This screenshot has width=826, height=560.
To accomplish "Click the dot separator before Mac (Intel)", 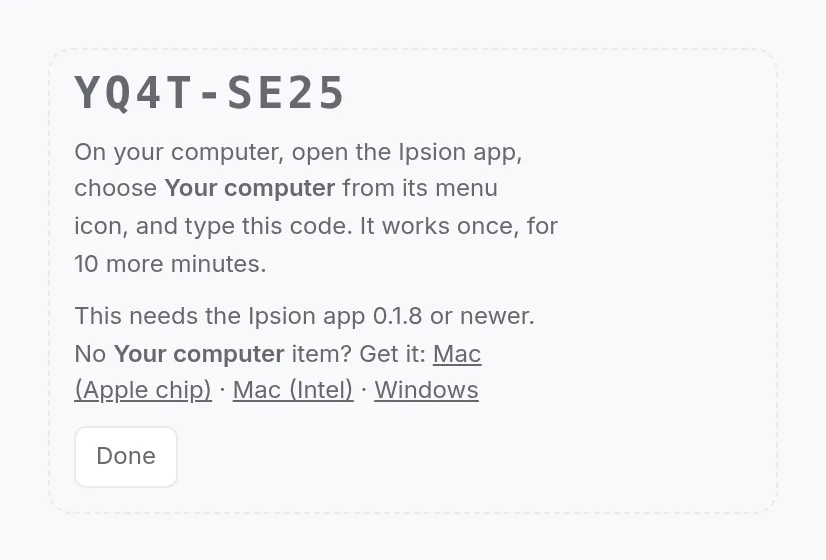I will click(x=222, y=390).
